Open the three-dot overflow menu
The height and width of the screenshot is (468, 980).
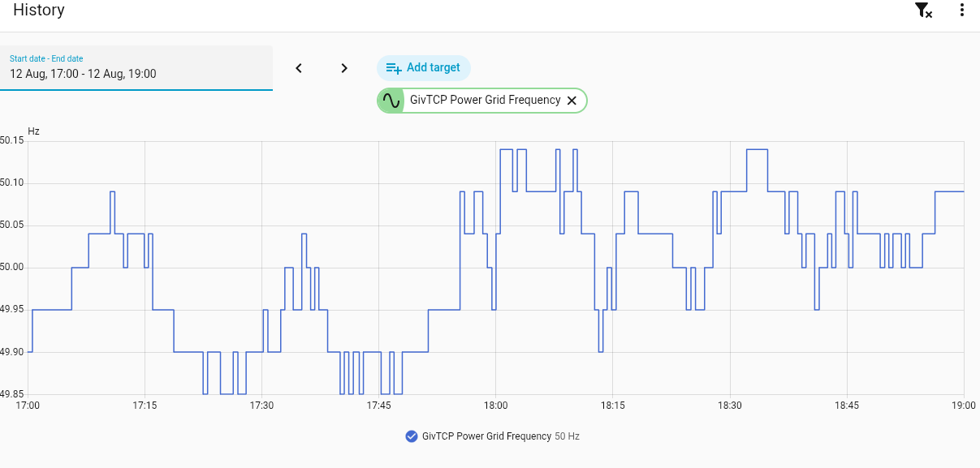click(x=962, y=11)
